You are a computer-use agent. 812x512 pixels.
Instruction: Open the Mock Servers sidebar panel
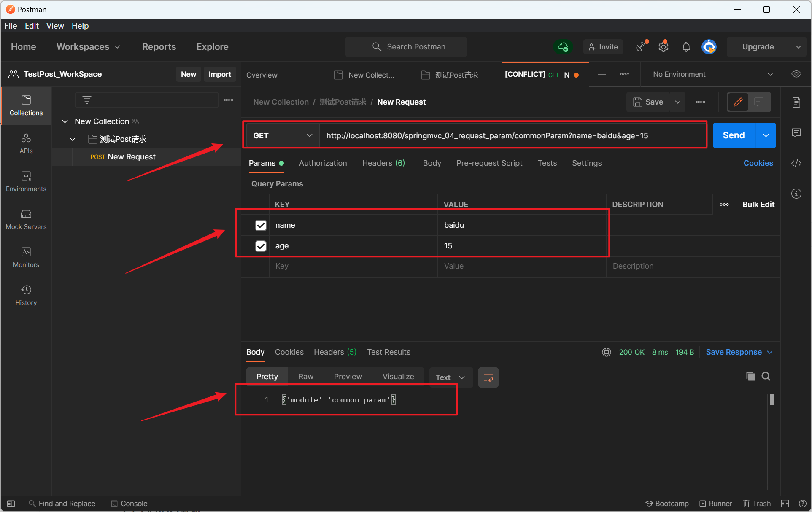tap(26, 219)
